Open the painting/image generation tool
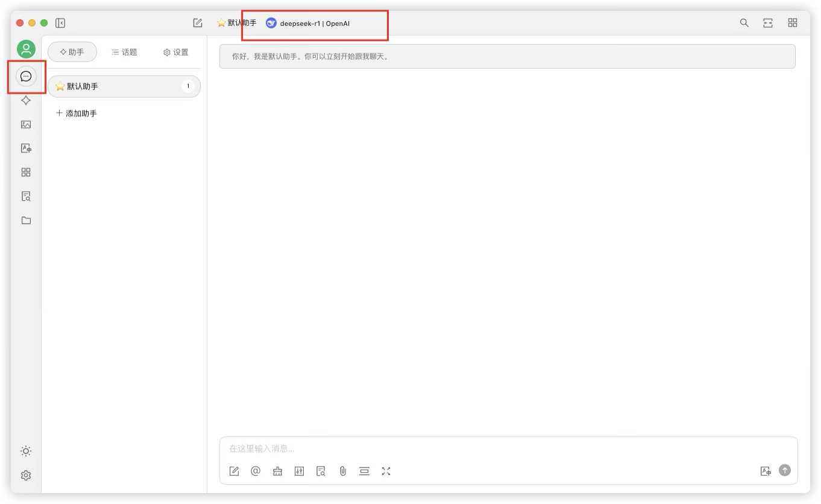The height and width of the screenshot is (504, 821). pyautogui.click(x=26, y=125)
